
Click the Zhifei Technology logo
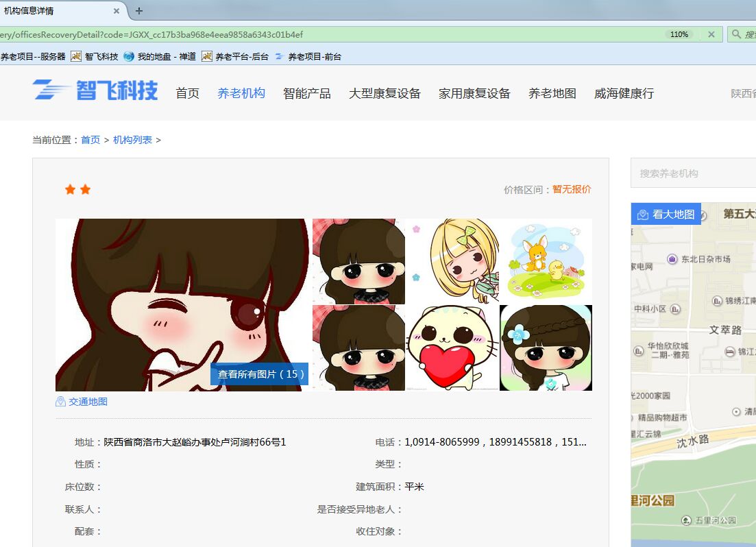click(95, 90)
